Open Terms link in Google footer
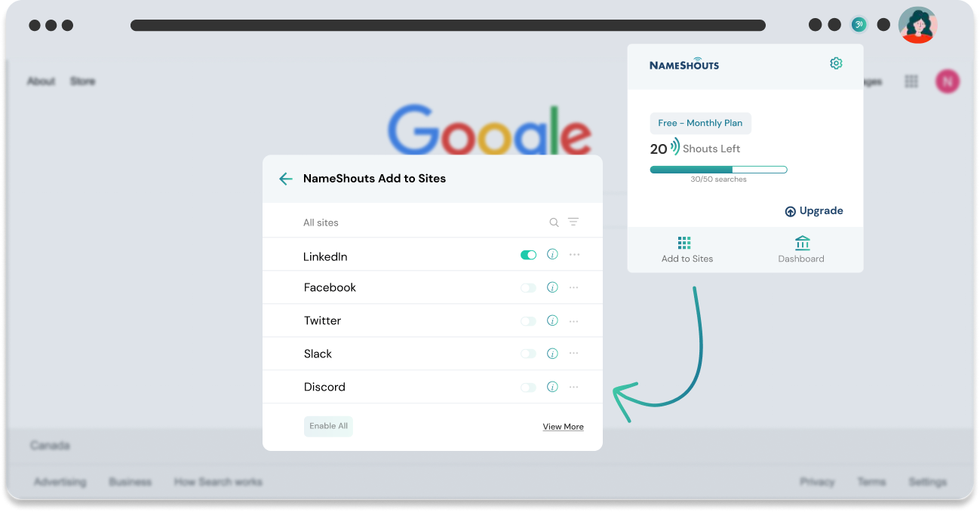This screenshot has width=980, height=512. click(871, 482)
